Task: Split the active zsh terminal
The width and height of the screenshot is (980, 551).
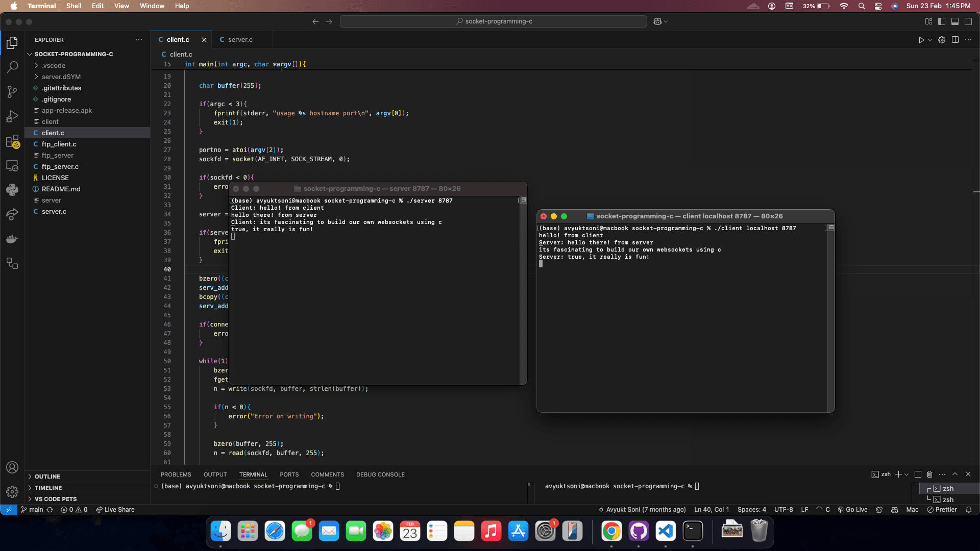Action: click(917, 474)
